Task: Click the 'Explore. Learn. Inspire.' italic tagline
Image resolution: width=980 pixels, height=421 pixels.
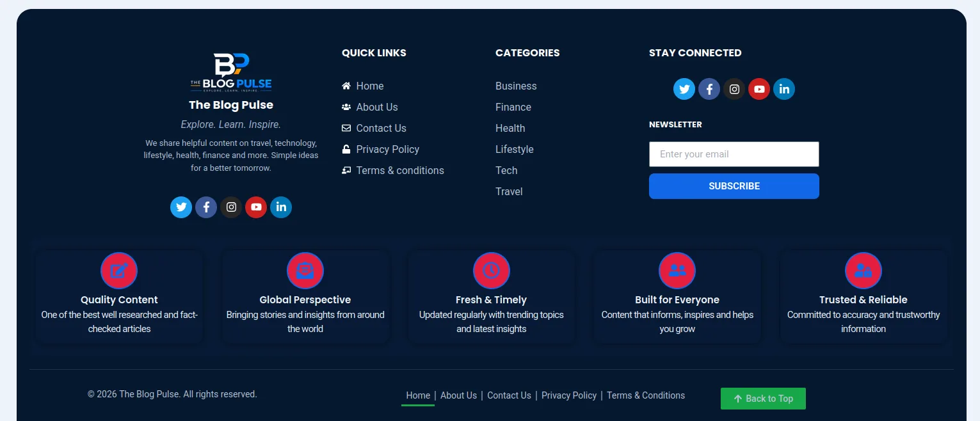Action: click(231, 124)
